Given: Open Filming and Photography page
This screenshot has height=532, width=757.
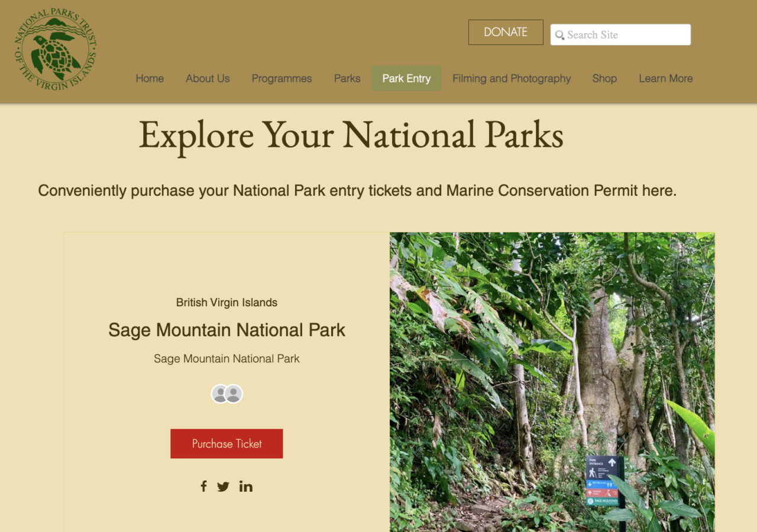Looking at the screenshot, I should click(x=512, y=79).
